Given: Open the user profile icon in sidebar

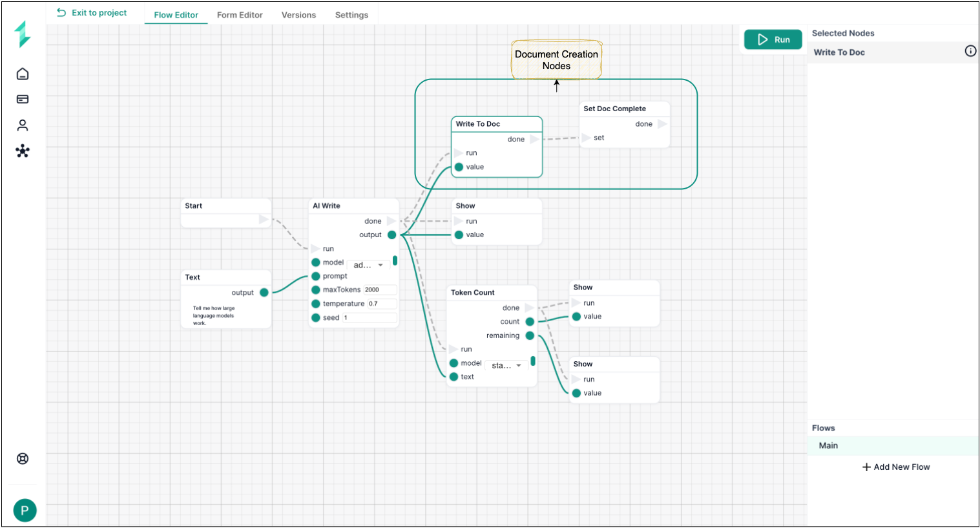Looking at the screenshot, I should point(23,125).
